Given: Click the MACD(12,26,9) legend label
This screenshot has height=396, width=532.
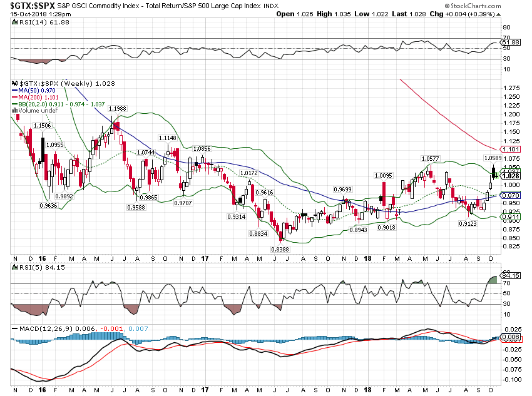Looking at the screenshot, I should [x=46, y=328].
